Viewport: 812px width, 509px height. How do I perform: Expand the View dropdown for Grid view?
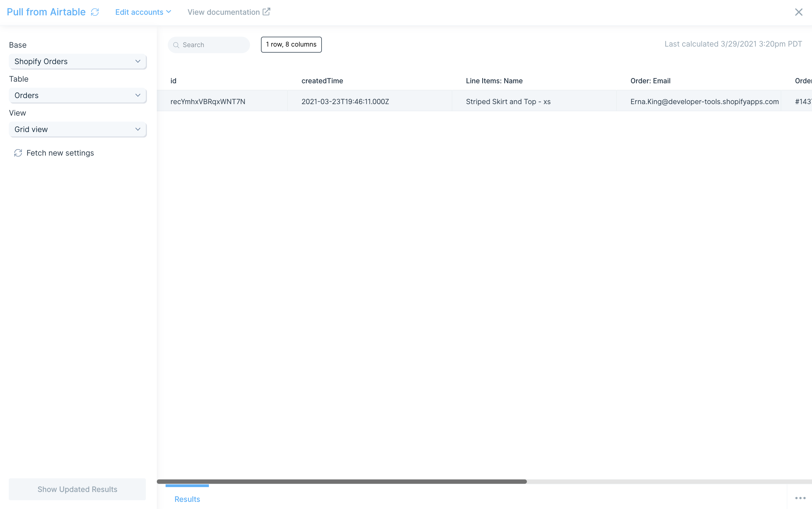tap(137, 129)
